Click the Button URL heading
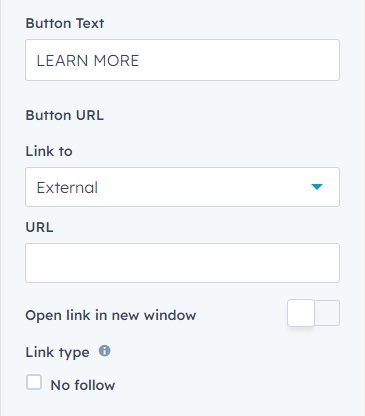 65,115
